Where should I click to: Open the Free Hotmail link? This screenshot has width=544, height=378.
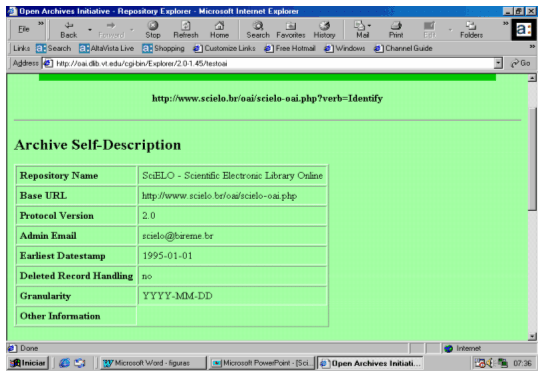click(290, 48)
